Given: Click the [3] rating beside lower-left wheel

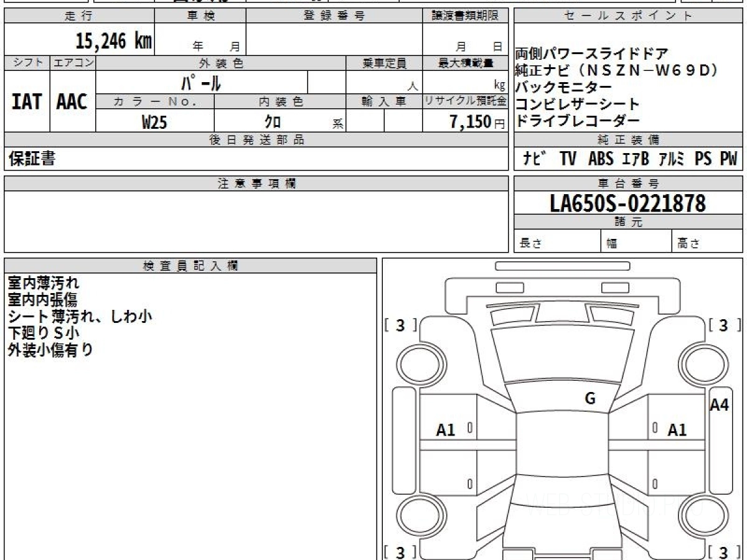Looking at the screenshot, I should 400,551.
